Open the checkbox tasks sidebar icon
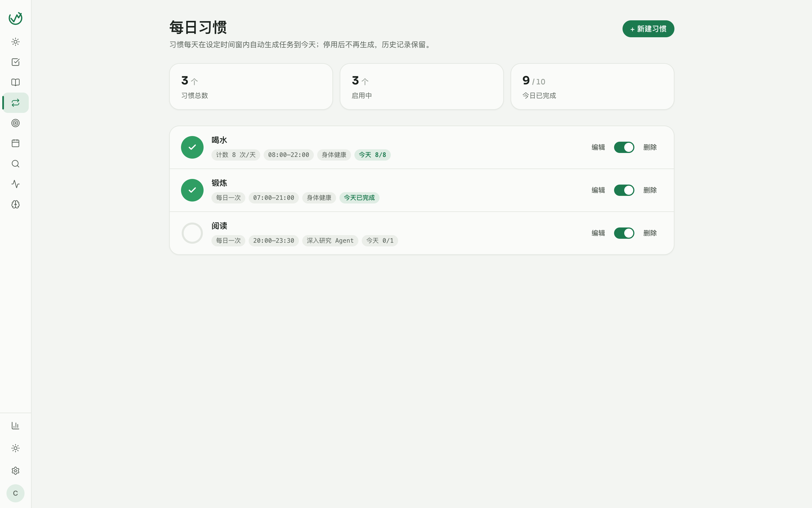The height and width of the screenshot is (508, 812). pos(16,62)
